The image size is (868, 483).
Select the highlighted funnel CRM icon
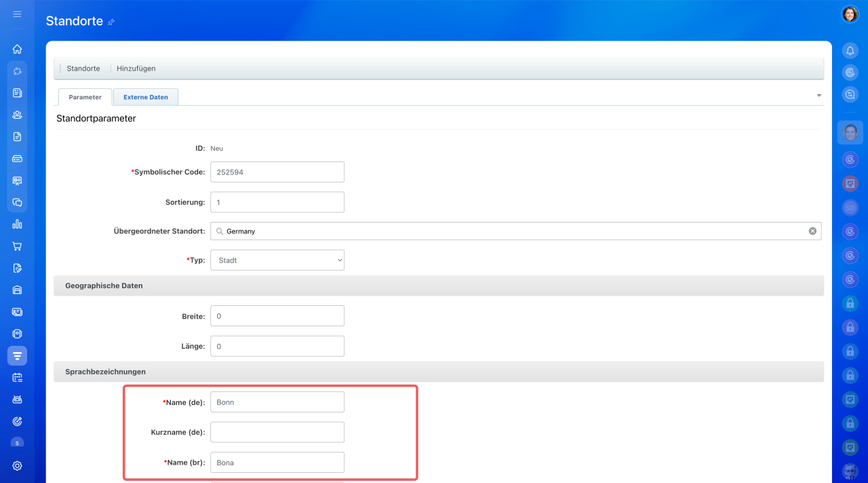[18, 355]
